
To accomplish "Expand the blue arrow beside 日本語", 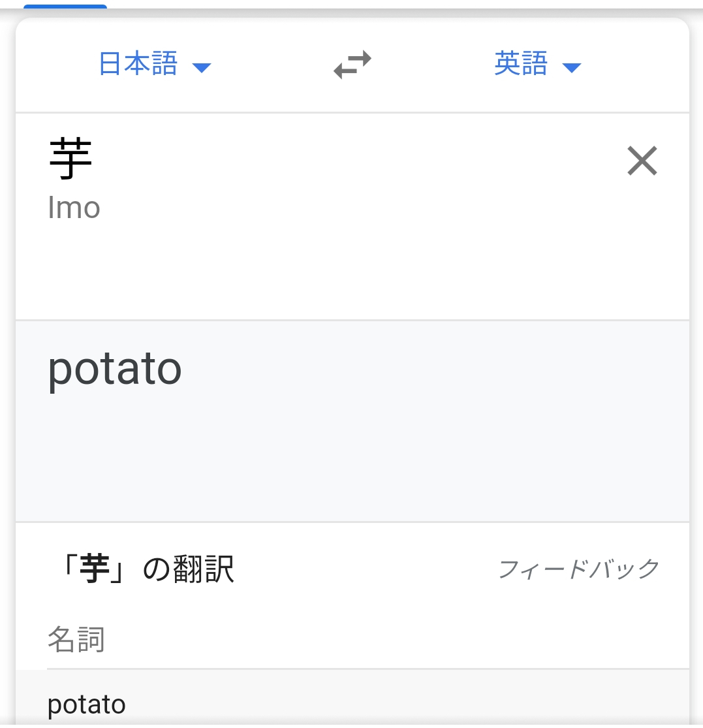I will [202, 67].
